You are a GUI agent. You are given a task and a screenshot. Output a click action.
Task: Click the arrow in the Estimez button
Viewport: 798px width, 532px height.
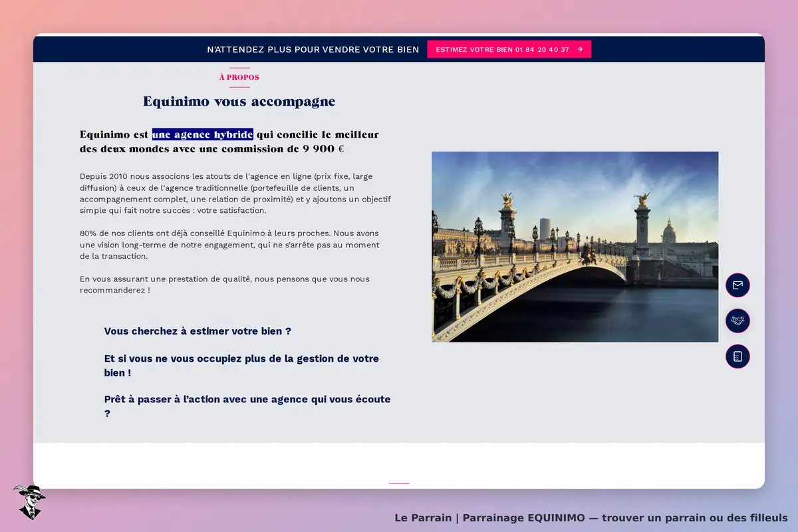pos(580,49)
